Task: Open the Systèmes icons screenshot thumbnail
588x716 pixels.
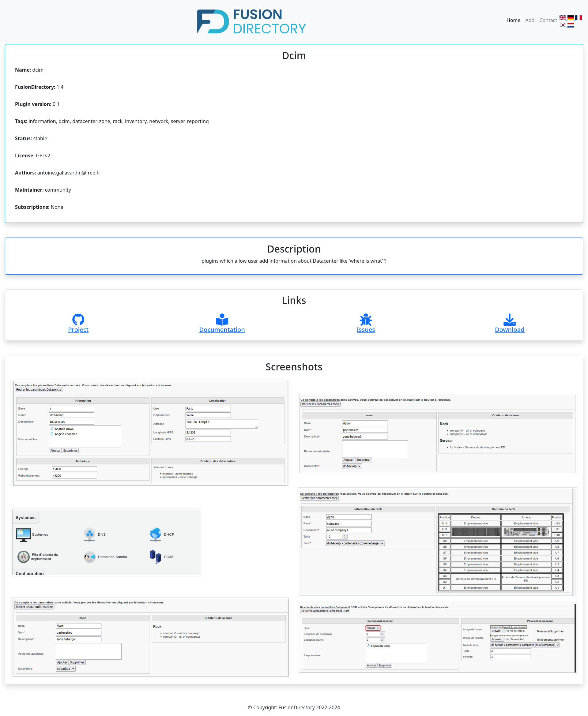Action: 106,542
